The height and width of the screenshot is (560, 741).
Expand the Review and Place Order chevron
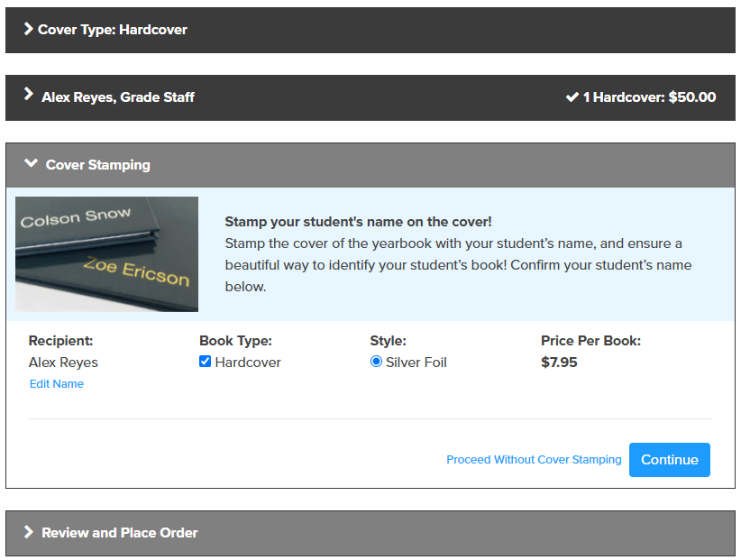pos(28,532)
